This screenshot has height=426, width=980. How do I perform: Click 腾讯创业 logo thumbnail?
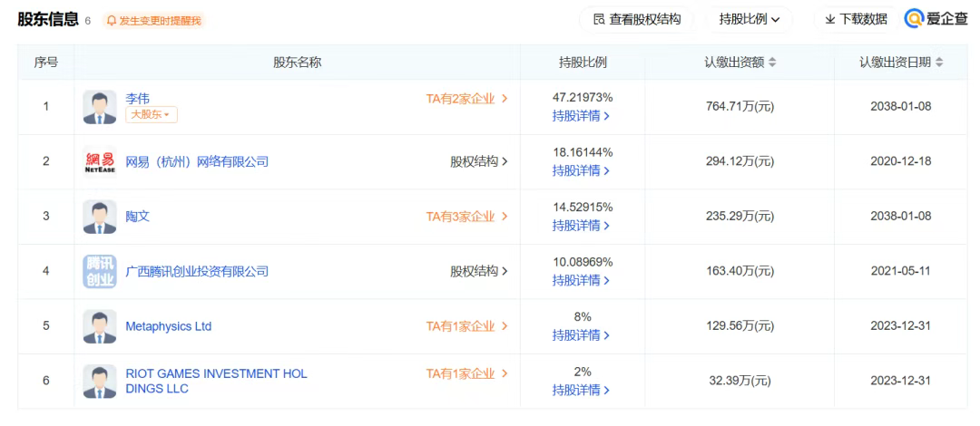(x=100, y=271)
